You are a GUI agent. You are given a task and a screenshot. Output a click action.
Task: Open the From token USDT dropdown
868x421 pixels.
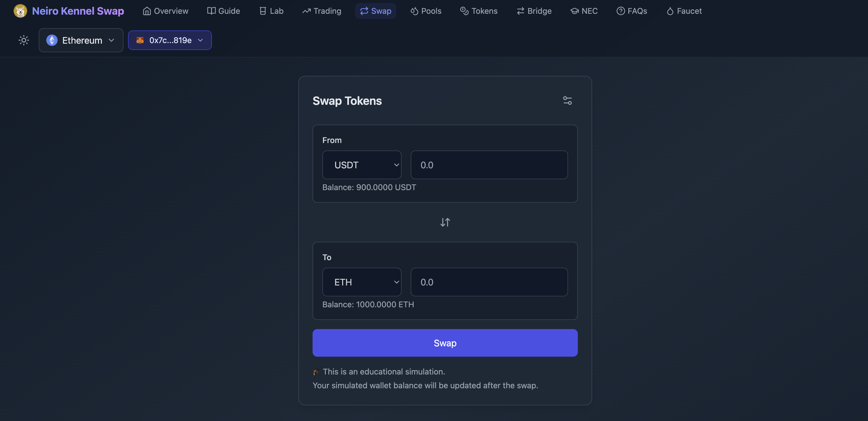[362, 165]
